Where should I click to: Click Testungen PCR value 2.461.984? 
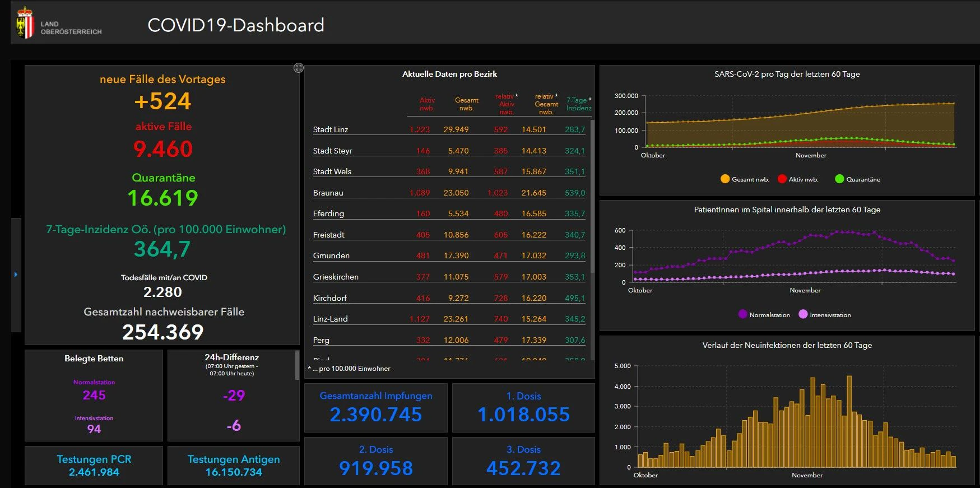(x=94, y=472)
